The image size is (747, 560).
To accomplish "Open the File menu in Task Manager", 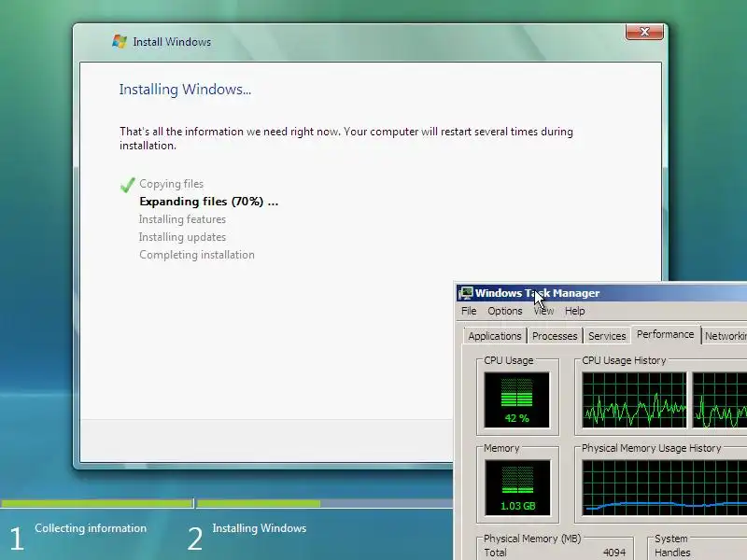I will (x=469, y=311).
